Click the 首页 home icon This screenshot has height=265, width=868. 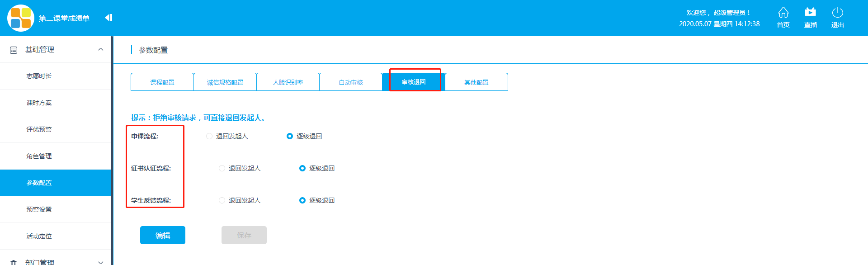[783, 13]
